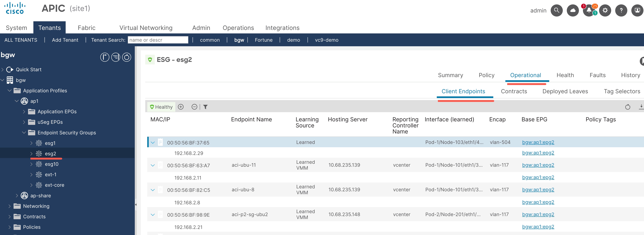Image resolution: width=644 pixels, height=235 pixels.
Task: Click the admin user label
Action: click(538, 10)
